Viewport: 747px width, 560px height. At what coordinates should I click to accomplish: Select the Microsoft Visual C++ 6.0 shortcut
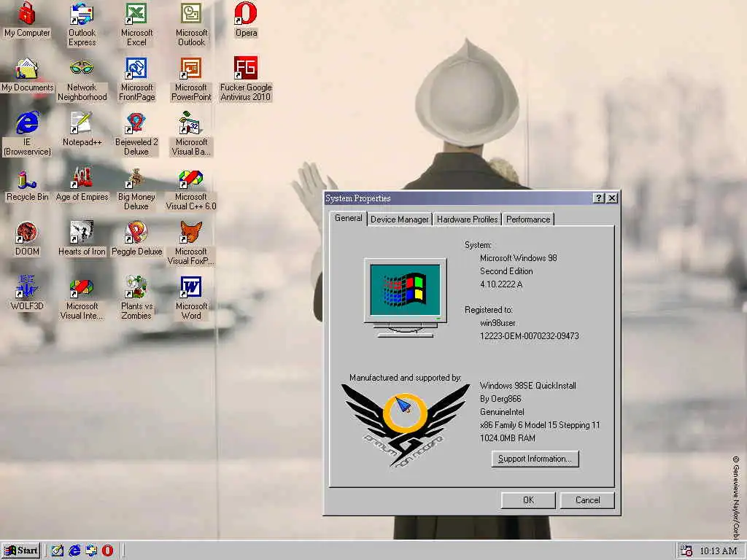tap(191, 189)
